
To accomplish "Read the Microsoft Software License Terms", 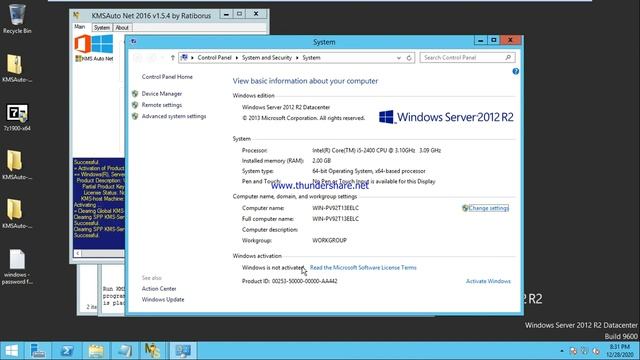I will click(363, 268).
